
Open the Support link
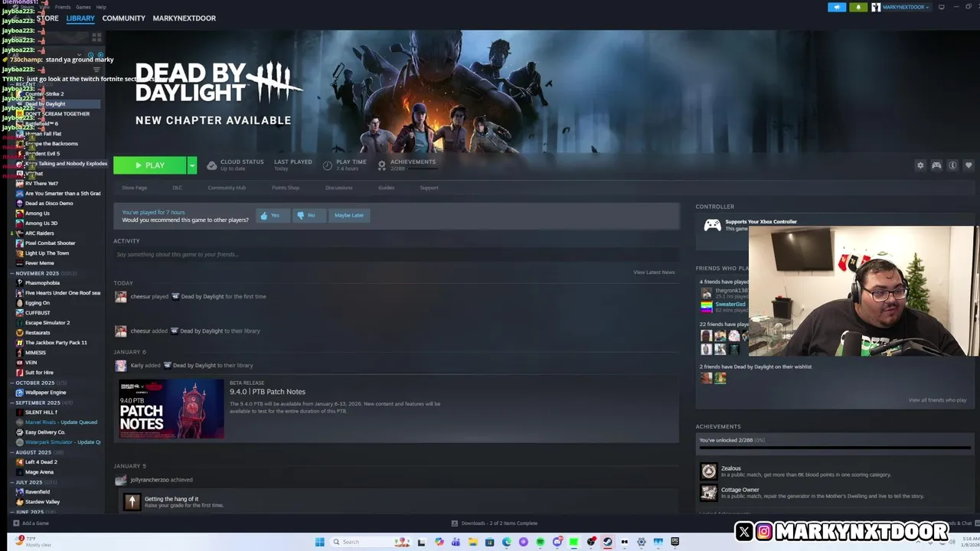(429, 187)
